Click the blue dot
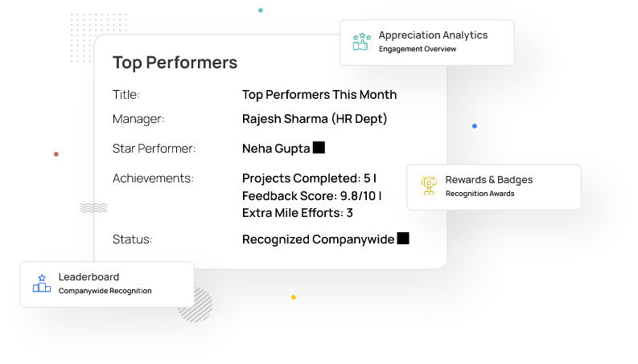638x364 pixels. [x=475, y=126]
